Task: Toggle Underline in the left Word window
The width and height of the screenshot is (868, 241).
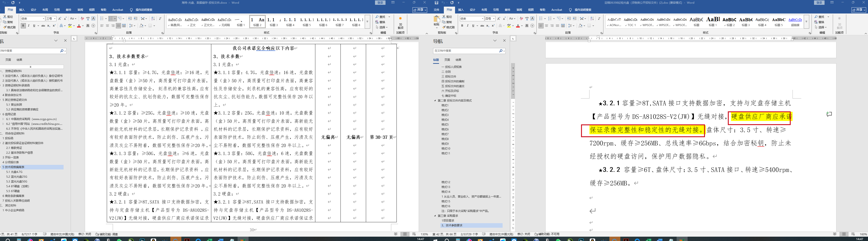Action: [x=34, y=26]
